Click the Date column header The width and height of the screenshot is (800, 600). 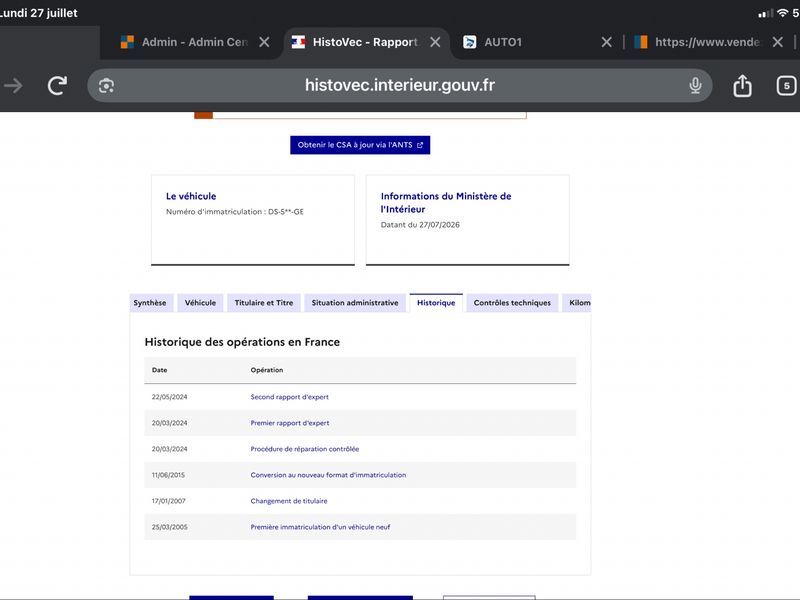tap(159, 370)
